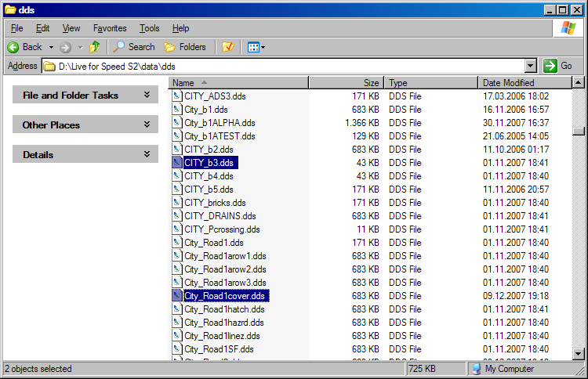588x379 pixels.
Task: Sort files by Size column
Action: 347,83
